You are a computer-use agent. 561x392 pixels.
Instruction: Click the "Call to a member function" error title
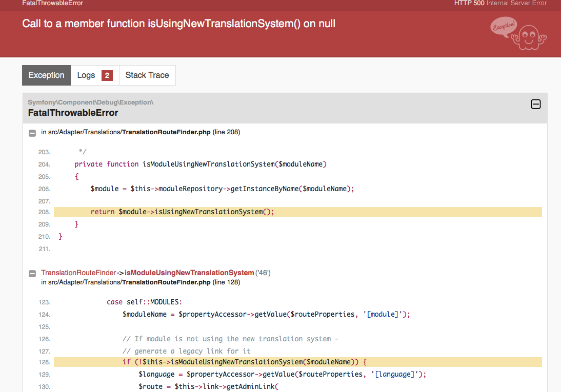pos(178,24)
